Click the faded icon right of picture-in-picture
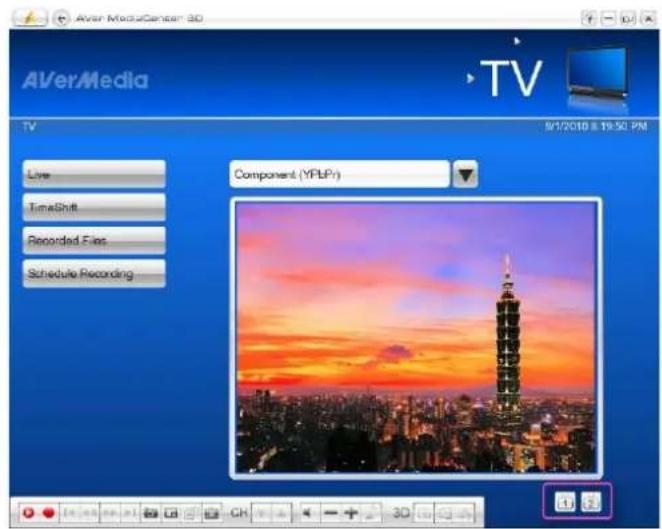Image resolution: width=662 pixels, height=529 pixels. [190, 513]
